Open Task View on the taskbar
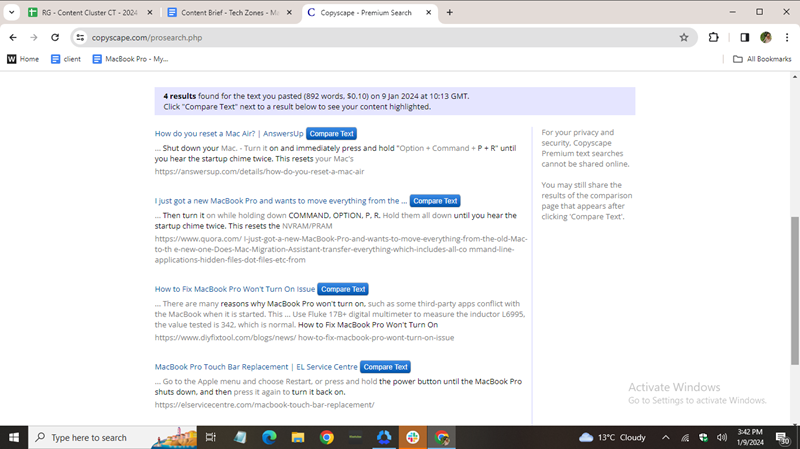The image size is (800, 449). tap(210, 437)
